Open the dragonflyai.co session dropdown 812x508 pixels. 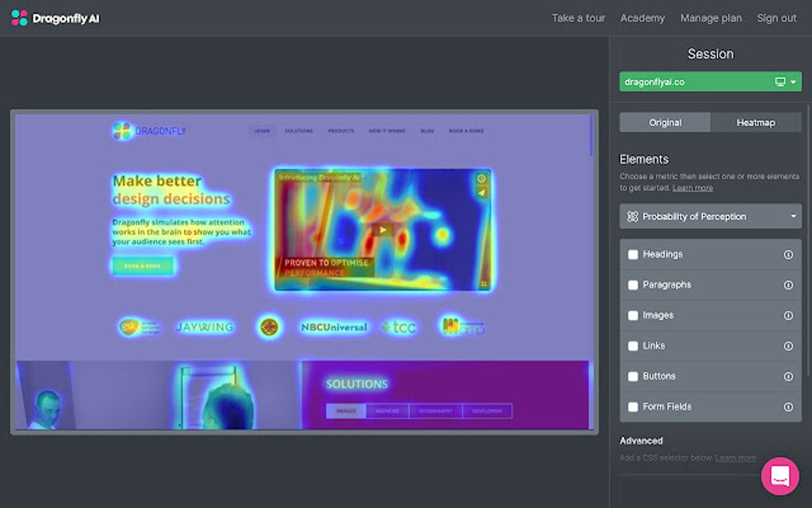(x=792, y=81)
